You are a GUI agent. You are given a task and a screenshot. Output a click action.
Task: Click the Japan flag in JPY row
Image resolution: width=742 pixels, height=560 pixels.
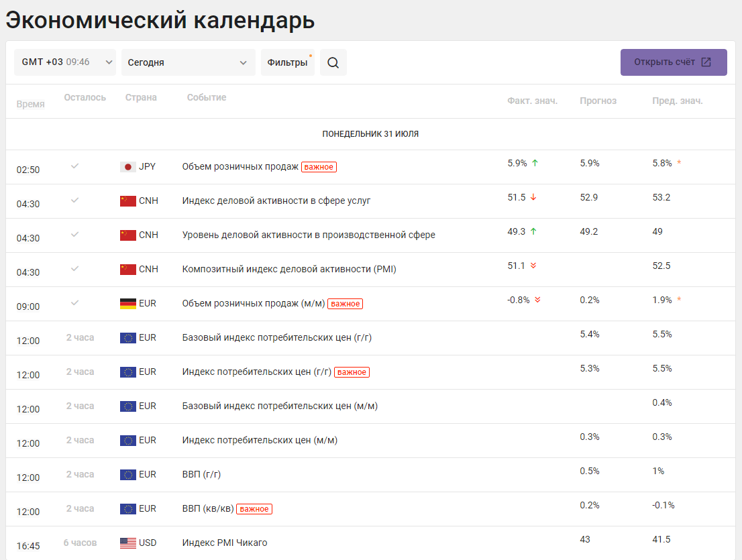click(127, 167)
